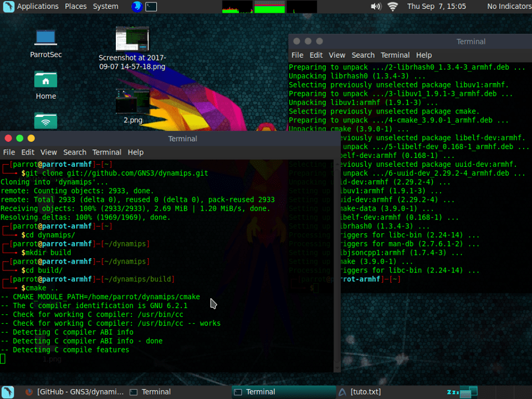Open the System menu

click(x=105, y=7)
